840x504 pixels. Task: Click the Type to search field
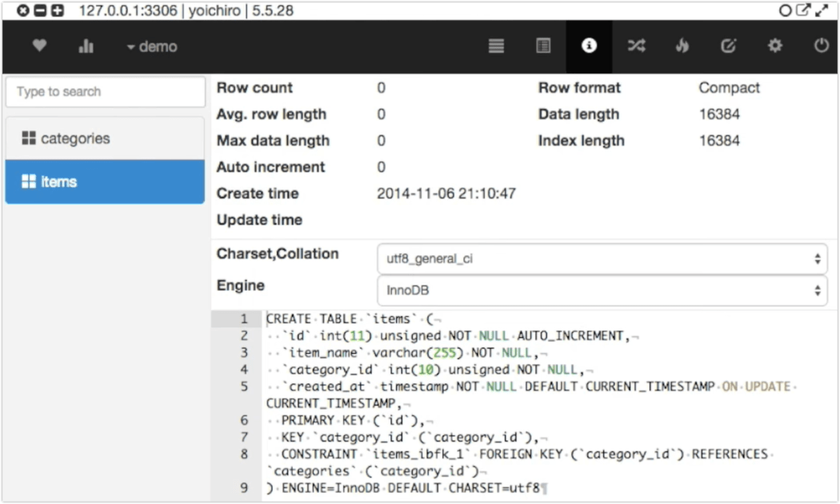click(x=104, y=91)
